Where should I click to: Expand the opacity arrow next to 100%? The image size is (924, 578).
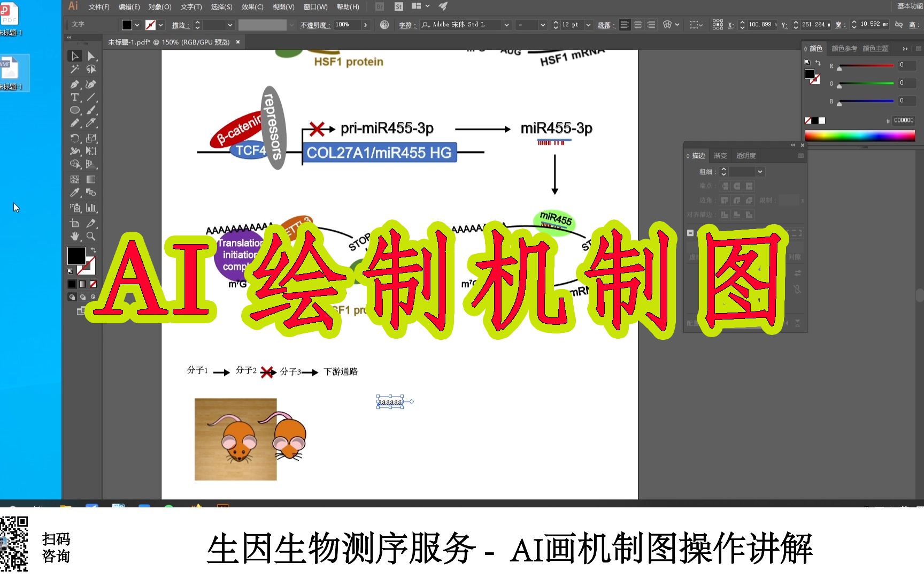[365, 25]
